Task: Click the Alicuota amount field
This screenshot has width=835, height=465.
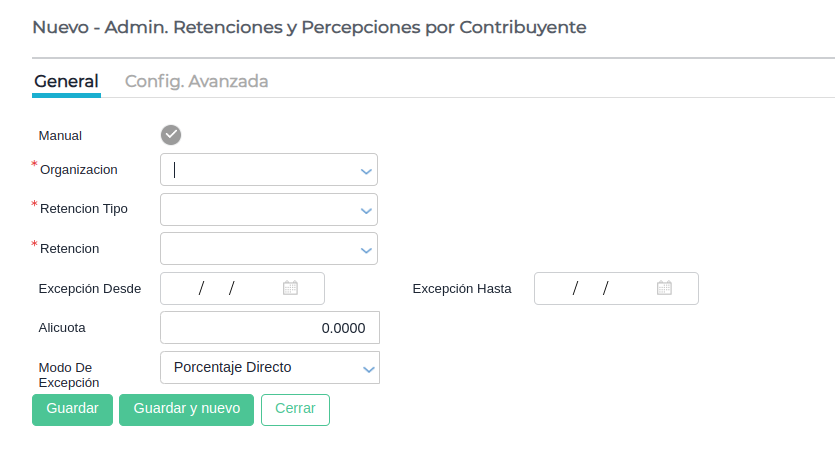Action: (x=269, y=328)
